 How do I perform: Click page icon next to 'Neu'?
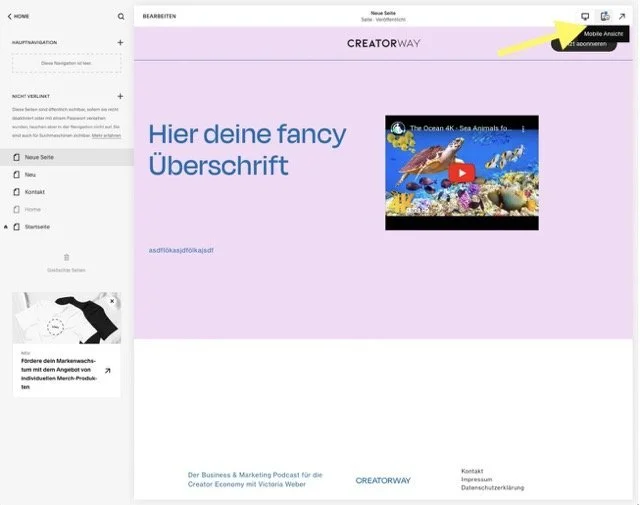pos(16,175)
